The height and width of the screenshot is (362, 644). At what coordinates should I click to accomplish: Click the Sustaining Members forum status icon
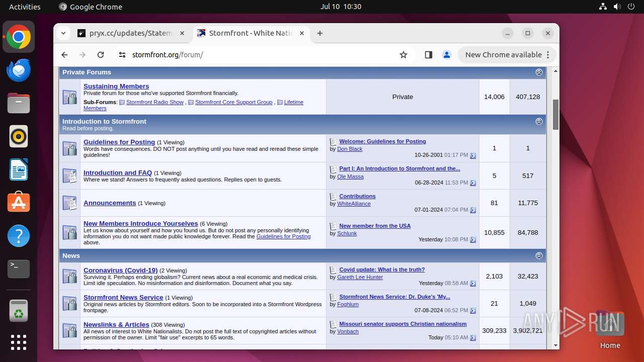tap(69, 97)
